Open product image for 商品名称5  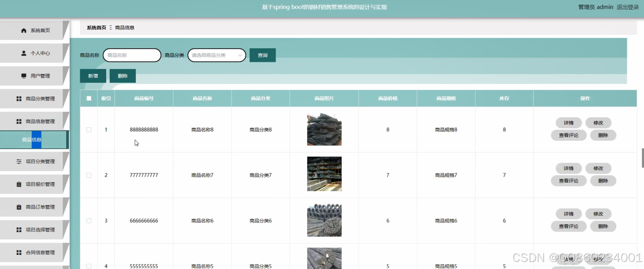(324, 258)
